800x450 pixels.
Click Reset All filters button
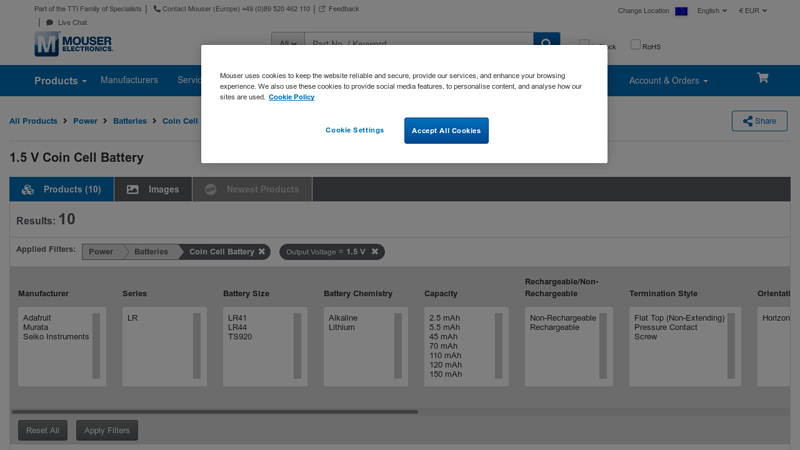click(43, 430)
